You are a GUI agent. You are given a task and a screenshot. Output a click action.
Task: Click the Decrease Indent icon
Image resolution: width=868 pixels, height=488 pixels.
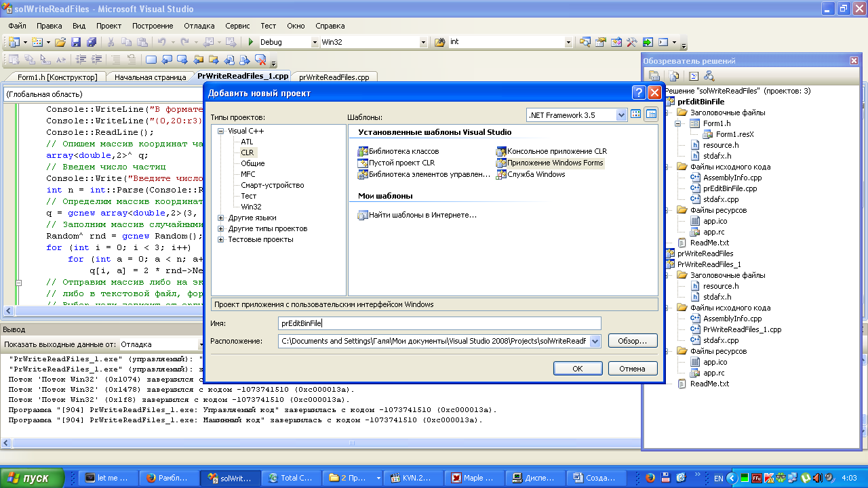81,60
